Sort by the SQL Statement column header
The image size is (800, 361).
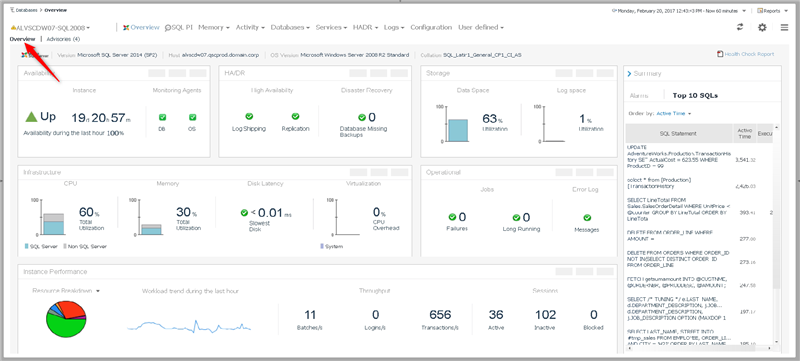point(679,133)
